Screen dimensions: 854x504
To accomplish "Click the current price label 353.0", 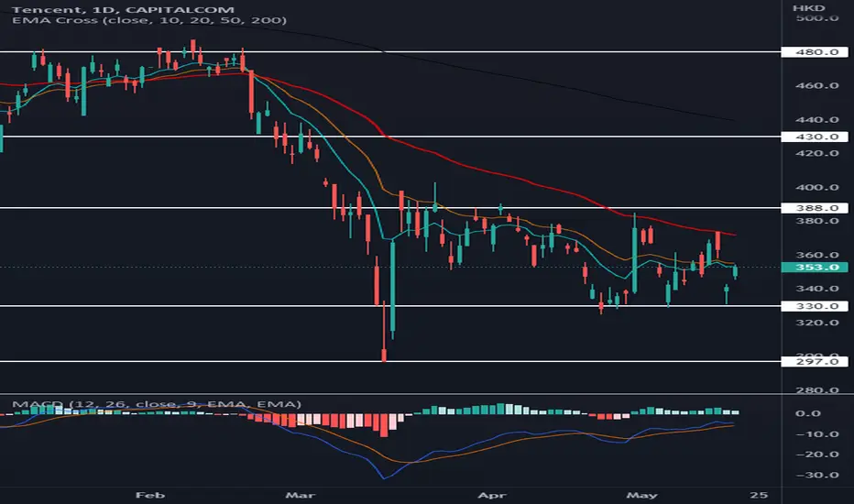I will point(815,267).
